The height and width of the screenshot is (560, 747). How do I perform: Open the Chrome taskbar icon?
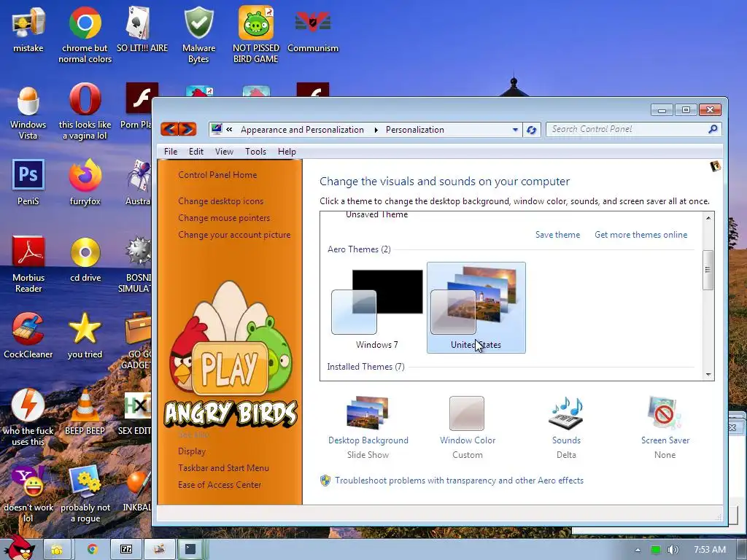pos(93,549)
